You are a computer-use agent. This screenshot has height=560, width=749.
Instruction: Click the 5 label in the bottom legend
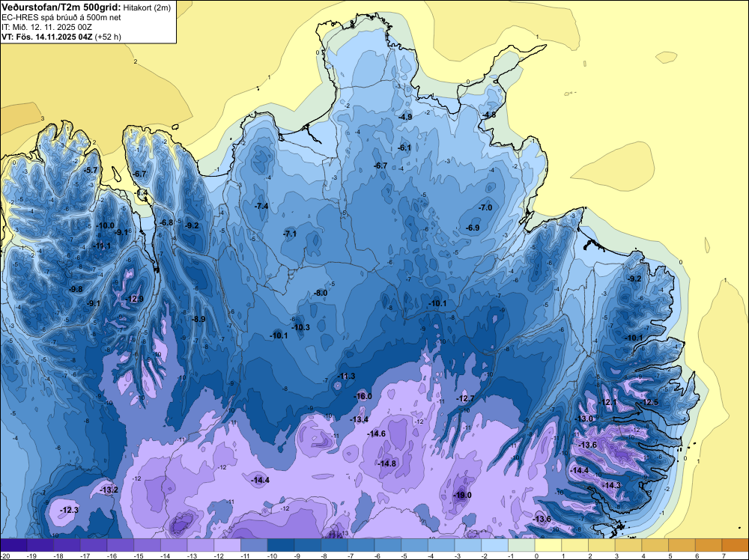point(670,556)
